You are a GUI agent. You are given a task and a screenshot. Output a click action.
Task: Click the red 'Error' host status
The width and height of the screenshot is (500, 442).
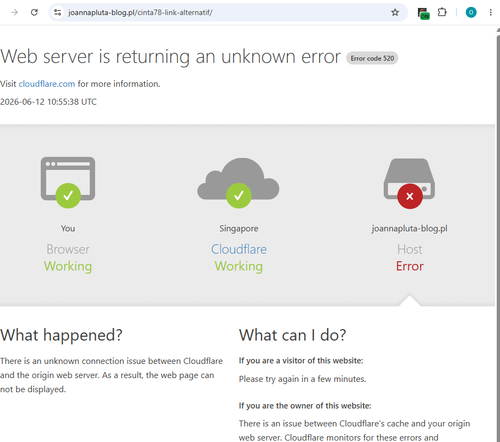(x=410, y=266)
